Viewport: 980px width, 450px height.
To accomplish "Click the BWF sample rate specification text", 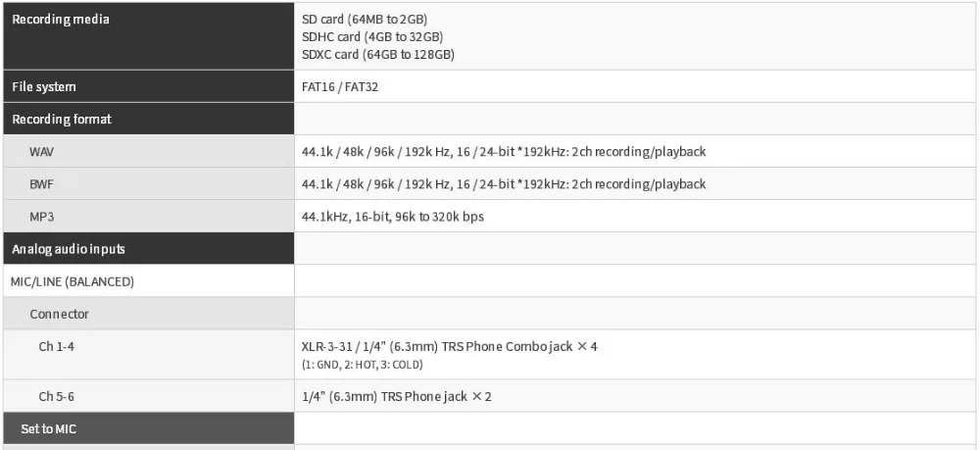I will pos(504,184).
